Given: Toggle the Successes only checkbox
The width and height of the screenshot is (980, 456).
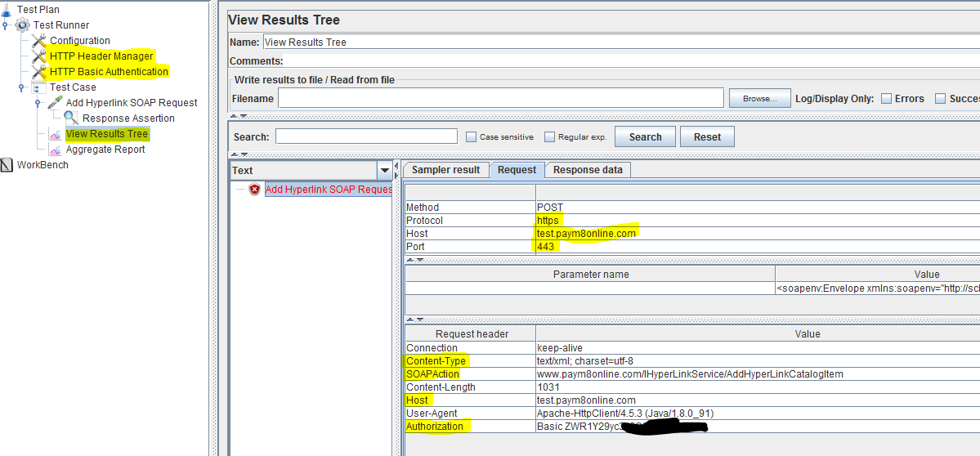Looking at the screenshot, I should click(940, 98).
